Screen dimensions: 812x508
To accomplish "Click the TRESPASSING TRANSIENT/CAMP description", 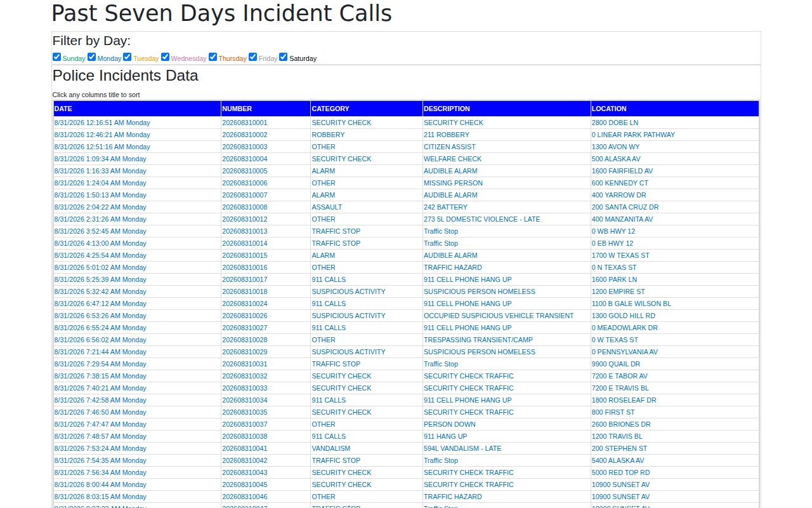I will [478, 340].
